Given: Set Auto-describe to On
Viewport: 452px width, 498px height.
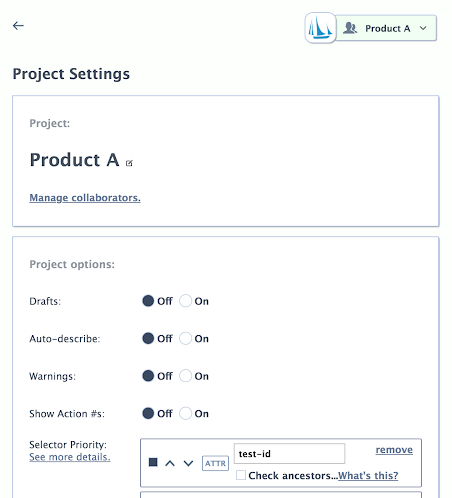Looking at the screenshot, I should [x=185, y=338].
